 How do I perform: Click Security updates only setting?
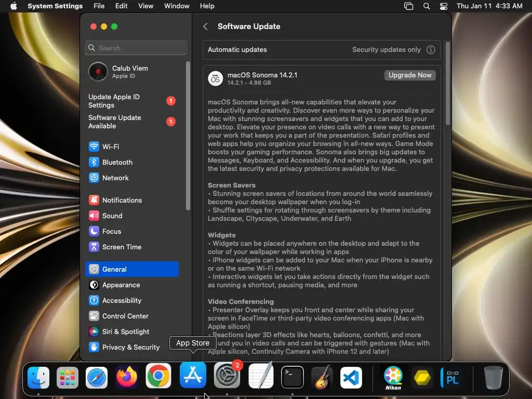[x=386, y=50]
